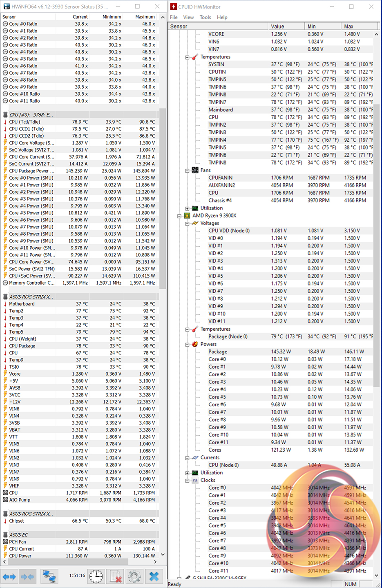Image resolution: width=382 pixels, height=588 pixels.
Task: Click the CPU Package Power lightning icon
Action: tap(5, 171)
